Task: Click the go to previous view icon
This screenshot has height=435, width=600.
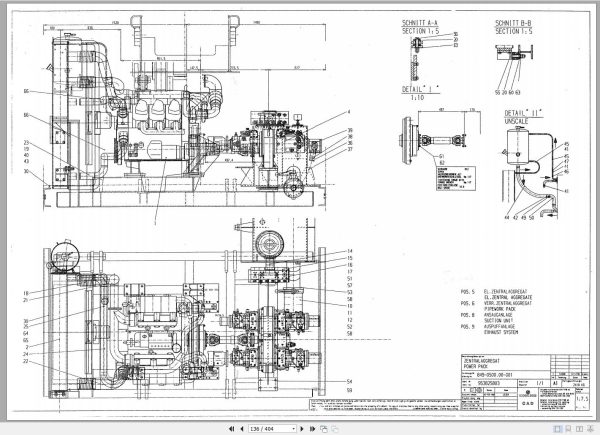Action: coord(324,429)
